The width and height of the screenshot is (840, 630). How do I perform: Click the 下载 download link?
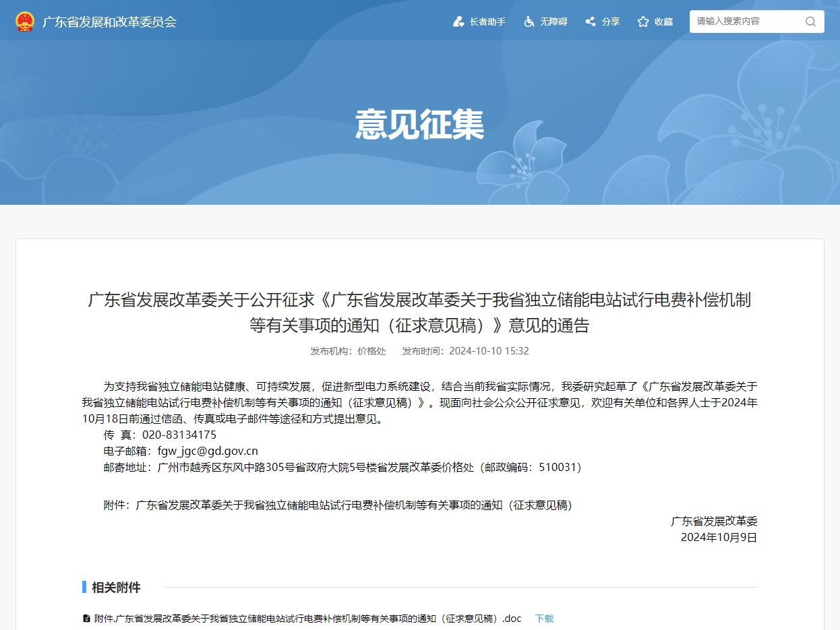[544, 619]
